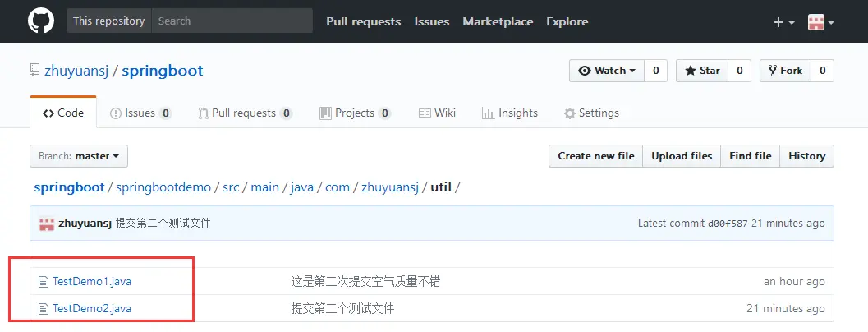Open the Watch dropdown button
The height and width of the screenshot is (332, 868).
click(607, 71)
